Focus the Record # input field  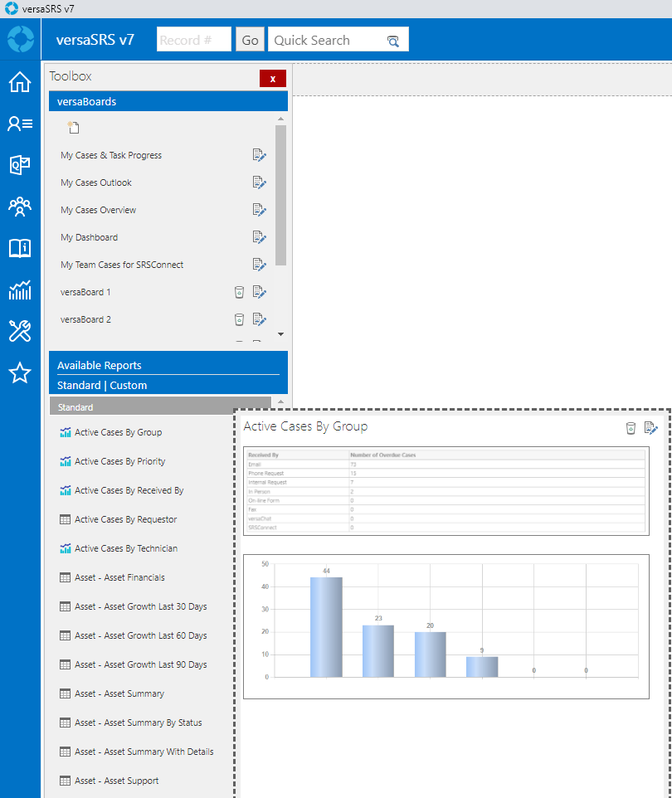[x=194, y=40]
